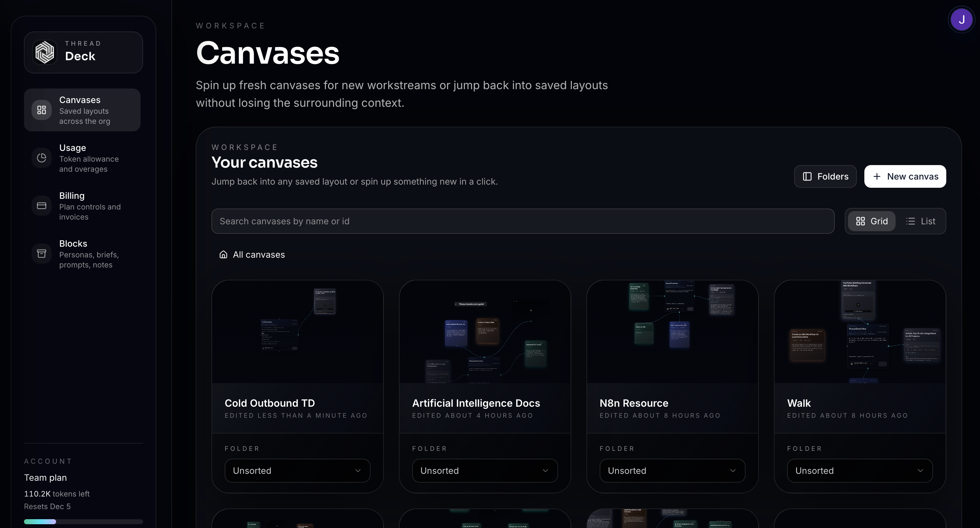Focus the Search canvases input field
The image size is (980, 528).
point(523,221)
